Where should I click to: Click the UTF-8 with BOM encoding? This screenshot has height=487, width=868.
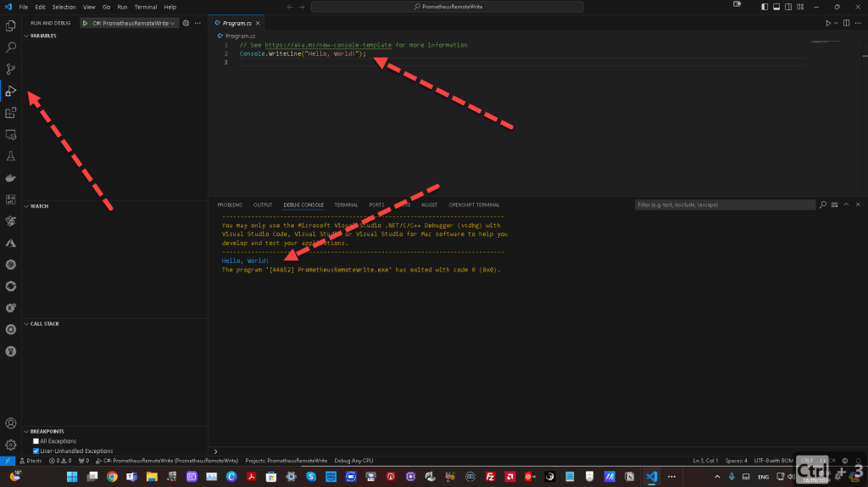tap(773, 461)
